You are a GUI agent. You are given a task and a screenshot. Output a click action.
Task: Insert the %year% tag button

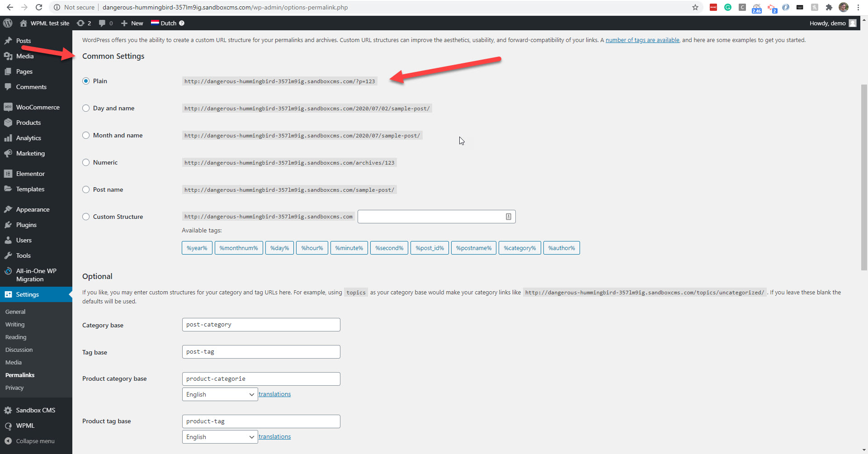pos(197,248)
